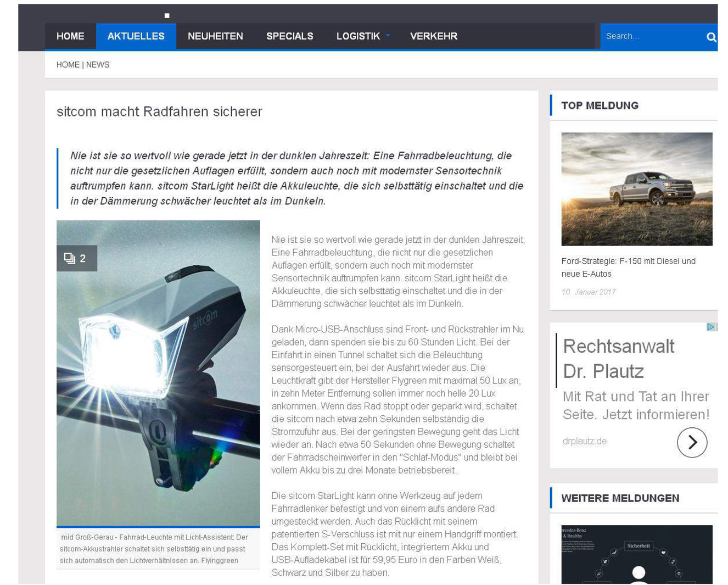Select the AKTUELLES tab
This screenshot has height=585, width=728.
pyautogui.click(x=136, y=36)
